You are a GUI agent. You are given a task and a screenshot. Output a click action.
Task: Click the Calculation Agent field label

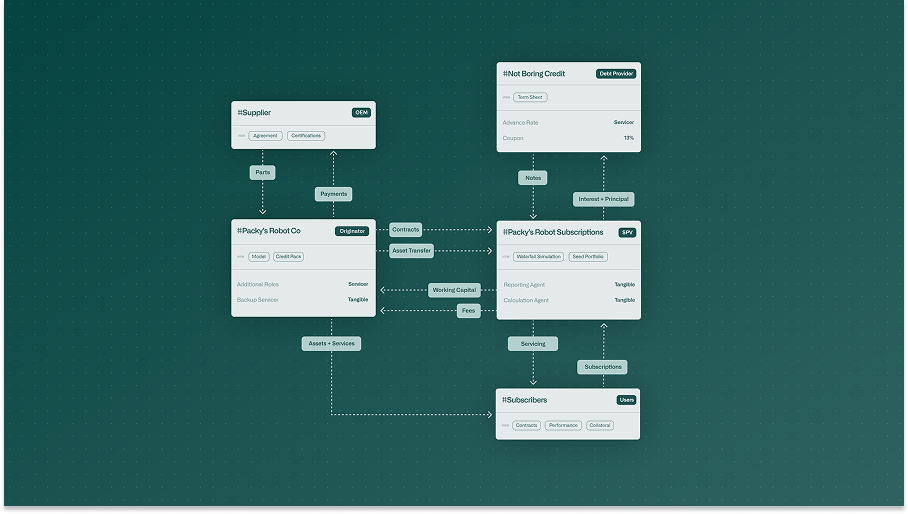click(526, 300)
